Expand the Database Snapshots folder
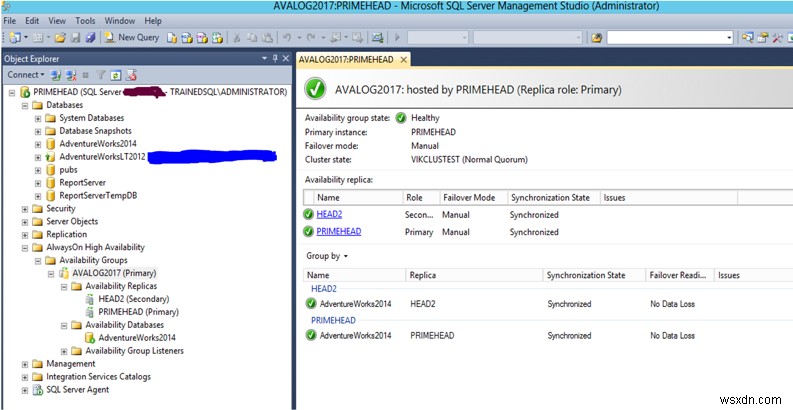 tap(38, 131)
